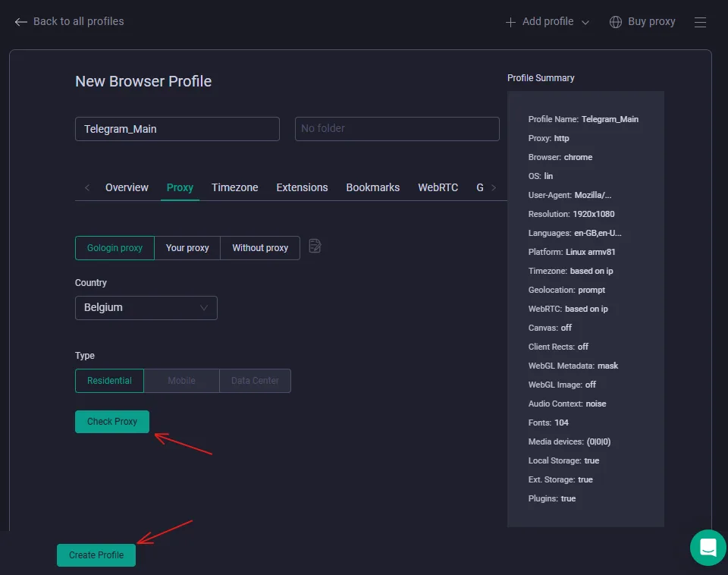This screenshot has width=728, height=575.
Task: Click the Country label
Action: pos(90,283)
